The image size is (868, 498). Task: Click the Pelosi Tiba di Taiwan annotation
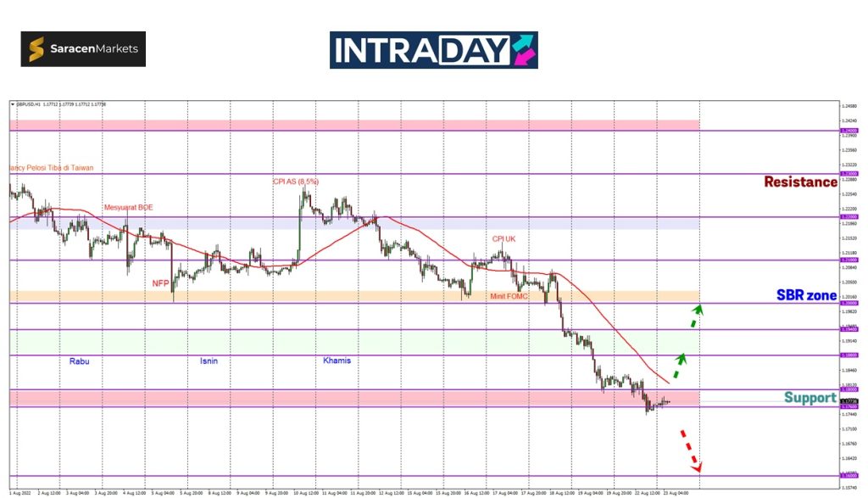pyautogui.click(x=51, y=168)
